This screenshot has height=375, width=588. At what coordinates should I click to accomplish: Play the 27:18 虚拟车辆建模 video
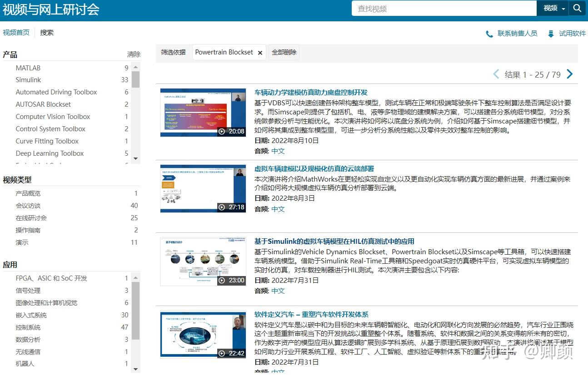pos(203,188)
